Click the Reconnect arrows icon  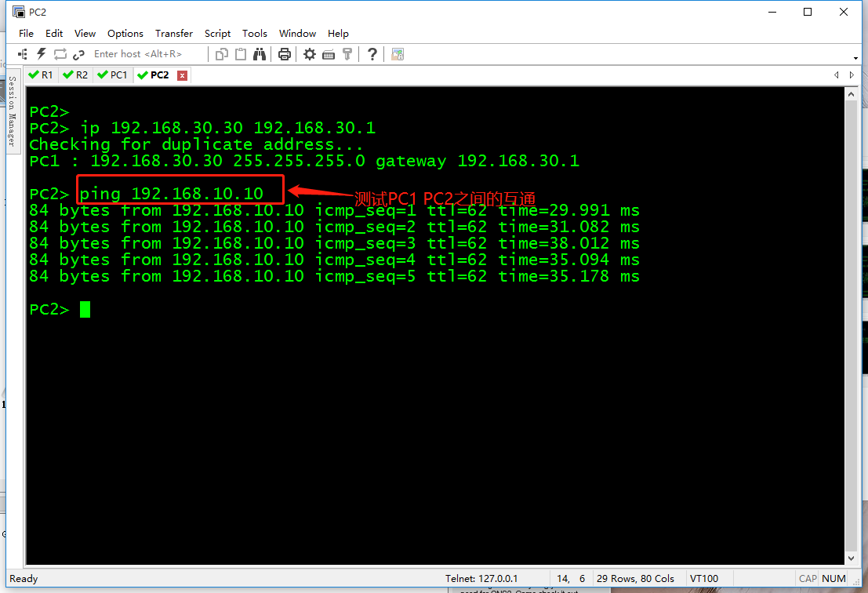(60, 54)
